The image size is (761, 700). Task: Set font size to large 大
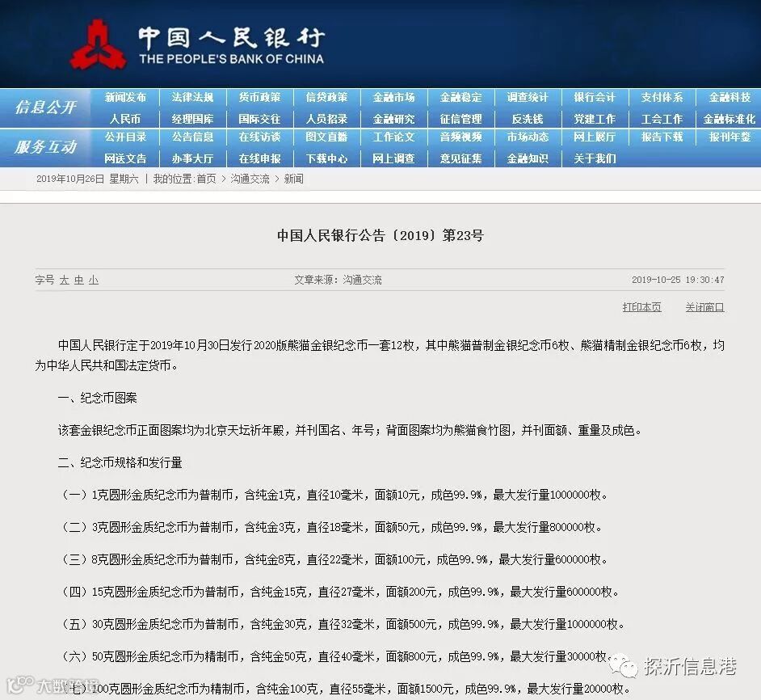click(64, 280)
